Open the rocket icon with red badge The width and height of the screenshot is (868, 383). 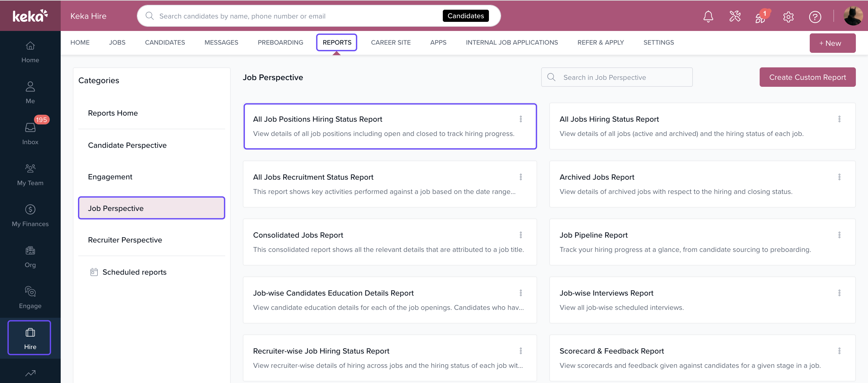pos(760,17)
